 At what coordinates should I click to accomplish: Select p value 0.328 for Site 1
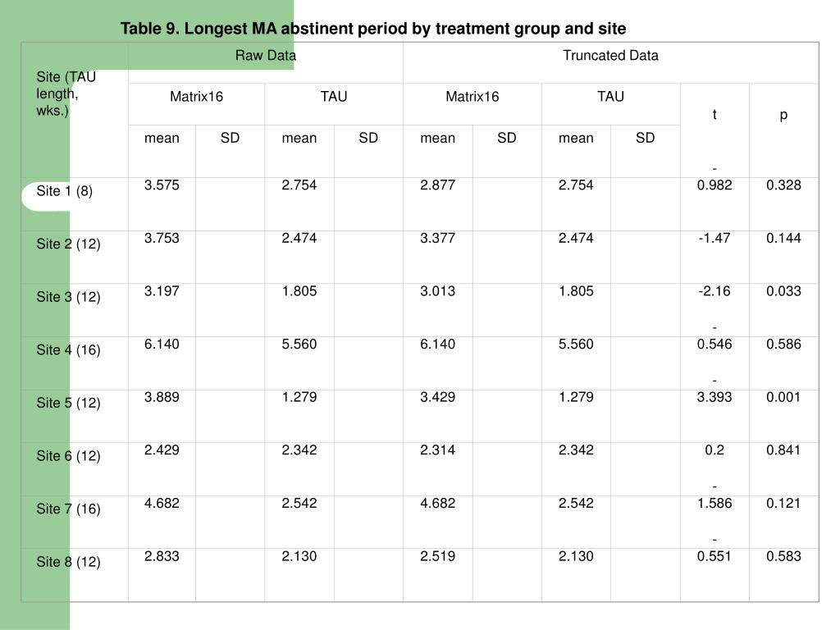tap(783, 185)
